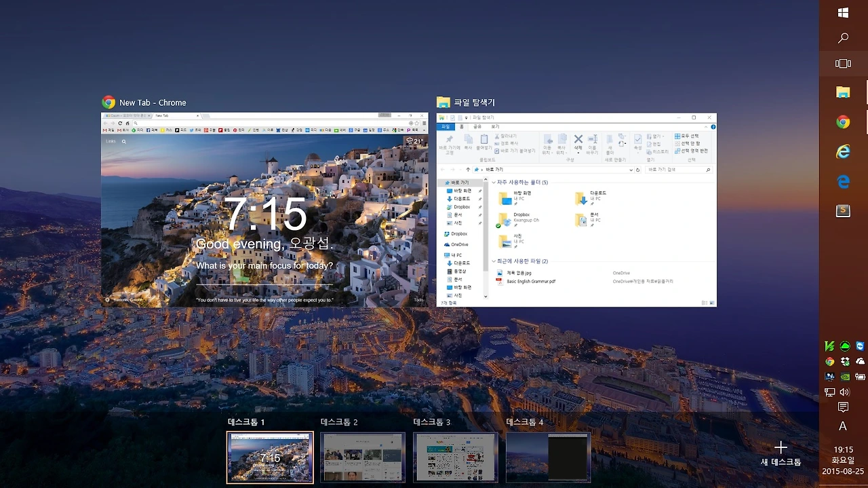868x488 pixels.
Task: Check the battery tray icon
Action: [861, 377]
